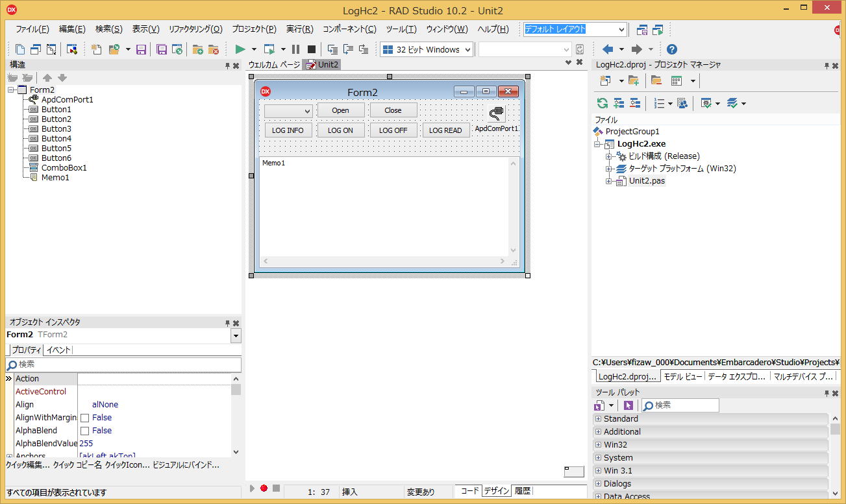Click the LOG INFO button on Form2
846x504 pixels.
tap(288, 130)
